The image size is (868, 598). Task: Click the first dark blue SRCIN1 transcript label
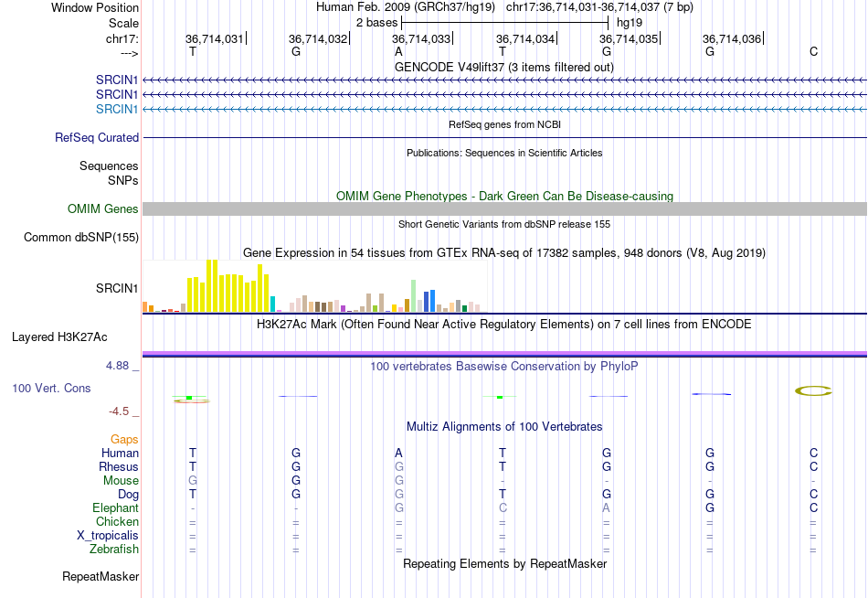click(x=116, y=80)
